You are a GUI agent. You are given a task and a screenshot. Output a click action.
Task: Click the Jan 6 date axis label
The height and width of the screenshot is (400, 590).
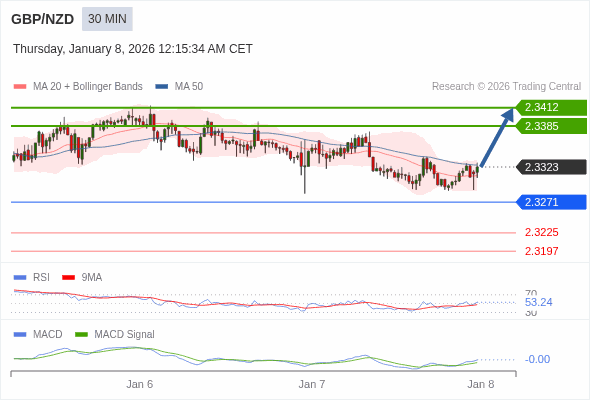point(140,384)
